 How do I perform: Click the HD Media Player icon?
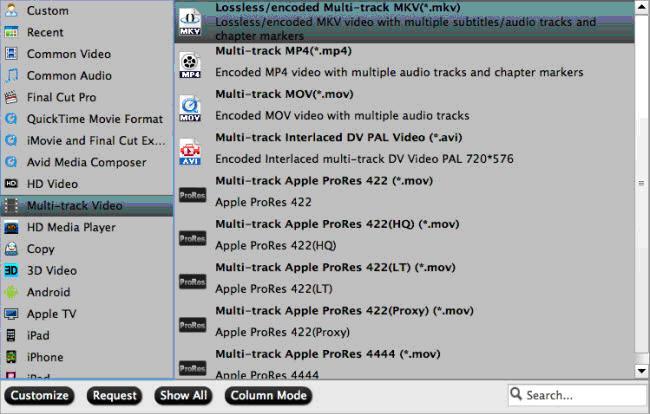tap(11, 227)
